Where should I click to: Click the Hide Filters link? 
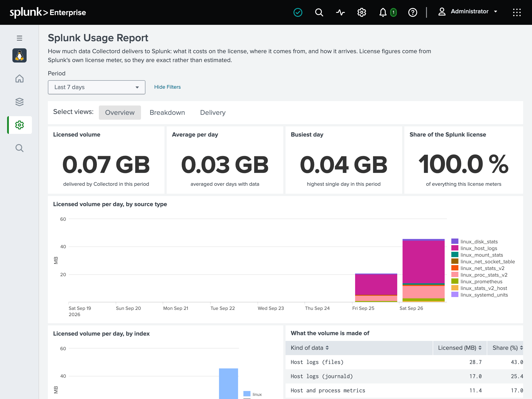167,87
